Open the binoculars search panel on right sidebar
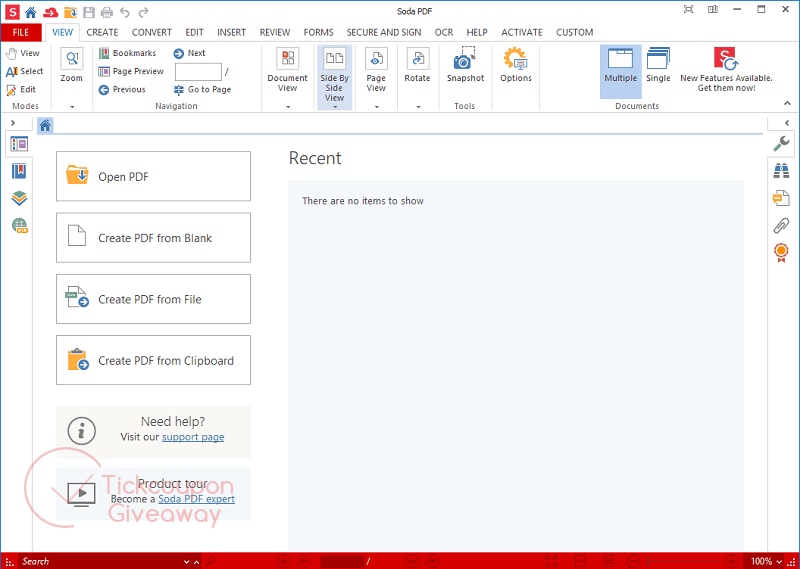This screenshot has height=569, width=800. [781, 171]
